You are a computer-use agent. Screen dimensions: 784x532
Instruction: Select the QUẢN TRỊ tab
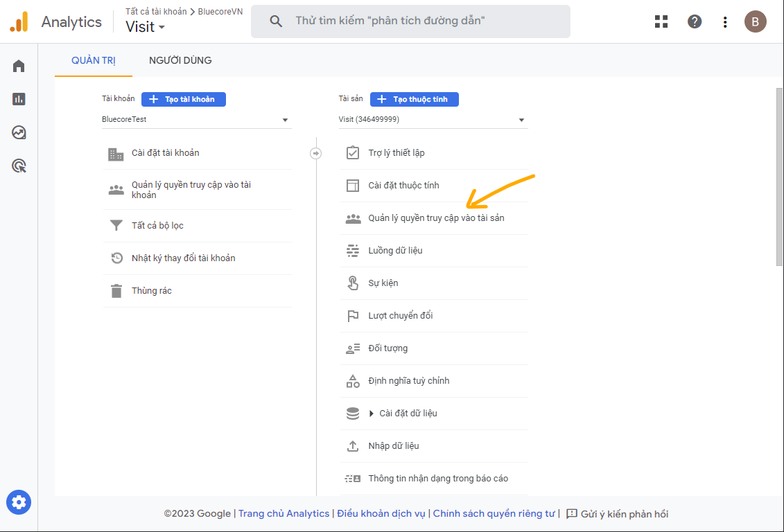94,60
